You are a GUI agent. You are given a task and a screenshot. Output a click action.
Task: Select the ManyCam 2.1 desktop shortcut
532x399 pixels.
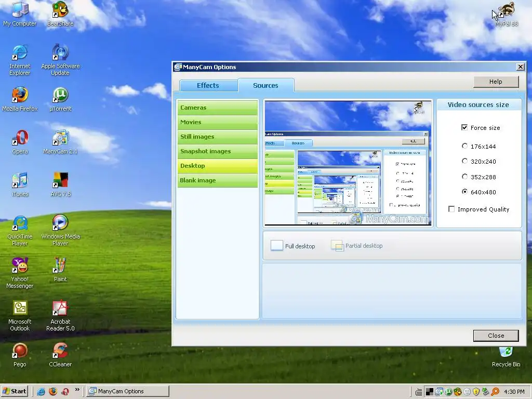[60, 142]
